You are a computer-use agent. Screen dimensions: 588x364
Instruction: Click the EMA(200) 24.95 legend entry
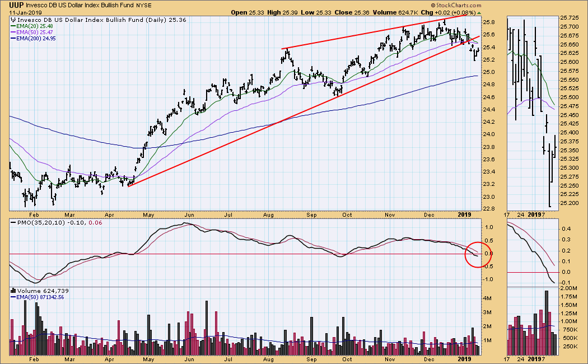tap(36, 38)
